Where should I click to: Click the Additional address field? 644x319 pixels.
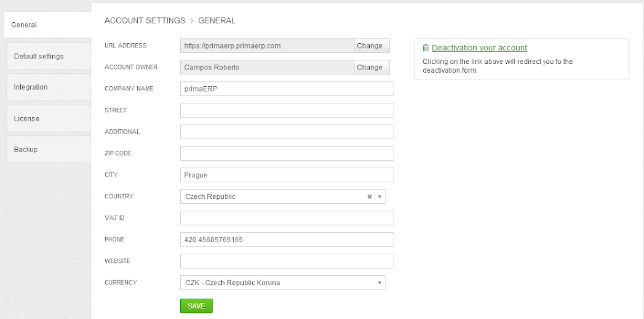[287, 132]
